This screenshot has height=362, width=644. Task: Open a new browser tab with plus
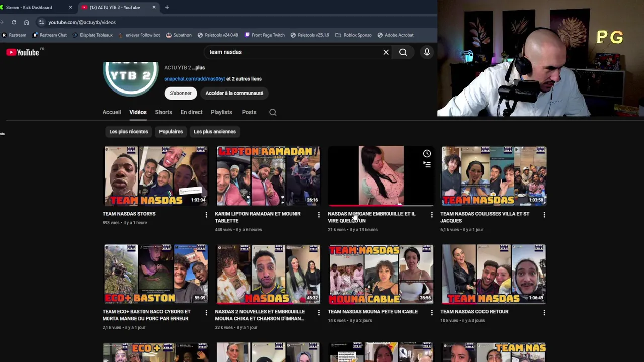tap(167, 7)
